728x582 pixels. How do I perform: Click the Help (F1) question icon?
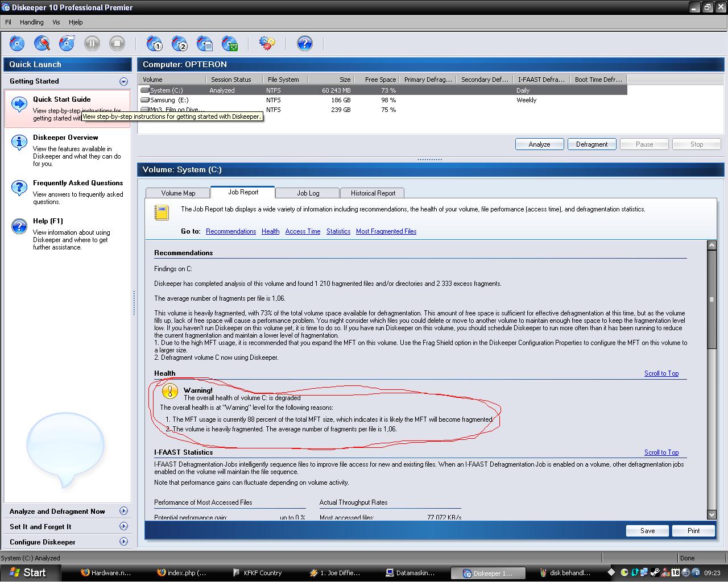pos(19,226)
